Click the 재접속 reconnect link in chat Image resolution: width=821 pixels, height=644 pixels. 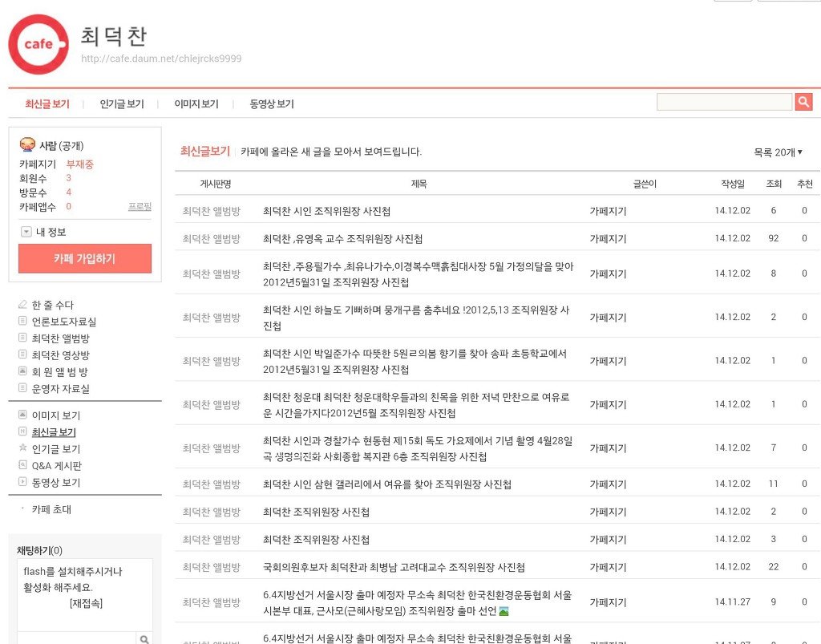tap(86, 603)
